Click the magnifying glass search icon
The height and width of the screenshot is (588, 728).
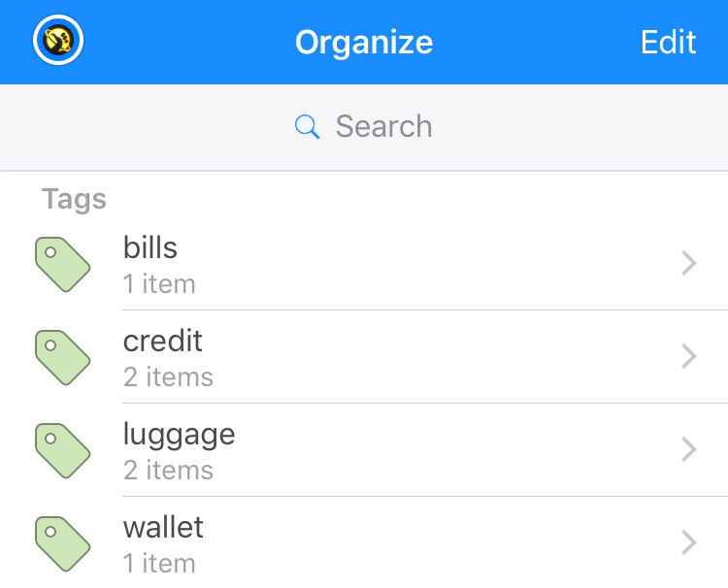pyautogui.click(x=307, y=127)
